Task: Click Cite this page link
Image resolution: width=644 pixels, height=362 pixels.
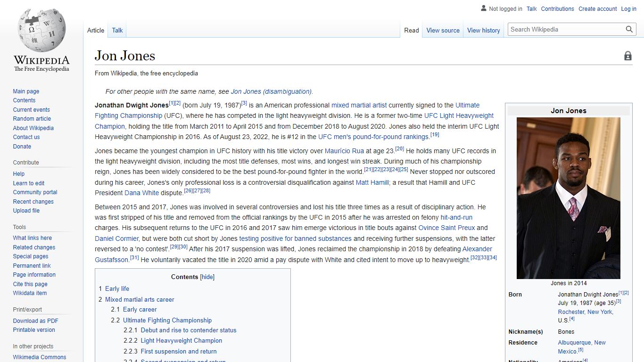Action: 30,284
